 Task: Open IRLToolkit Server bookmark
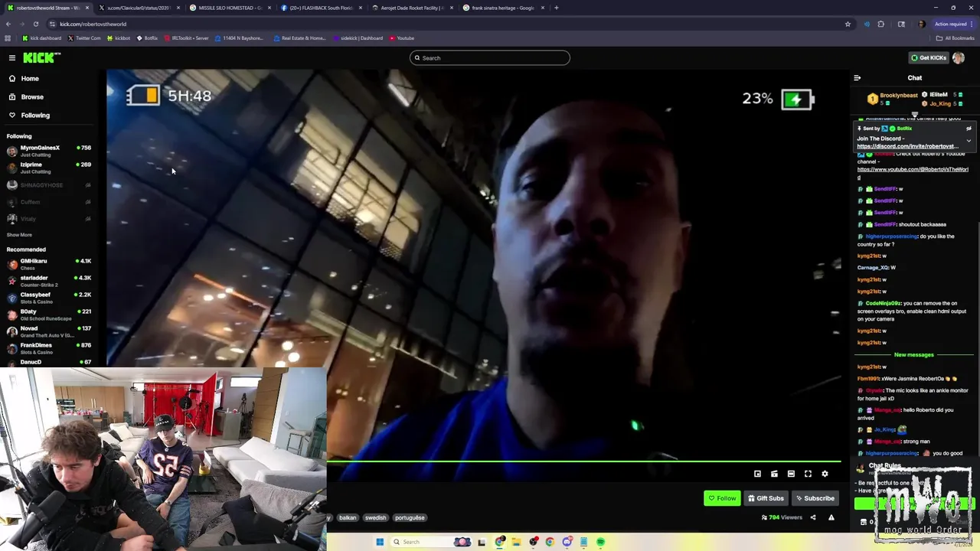[186, 38]
